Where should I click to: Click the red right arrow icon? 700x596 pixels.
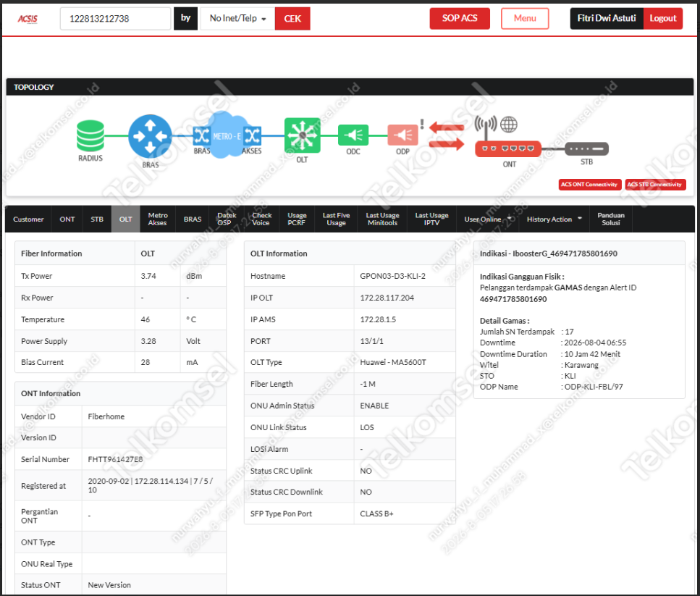coord(447,144)
